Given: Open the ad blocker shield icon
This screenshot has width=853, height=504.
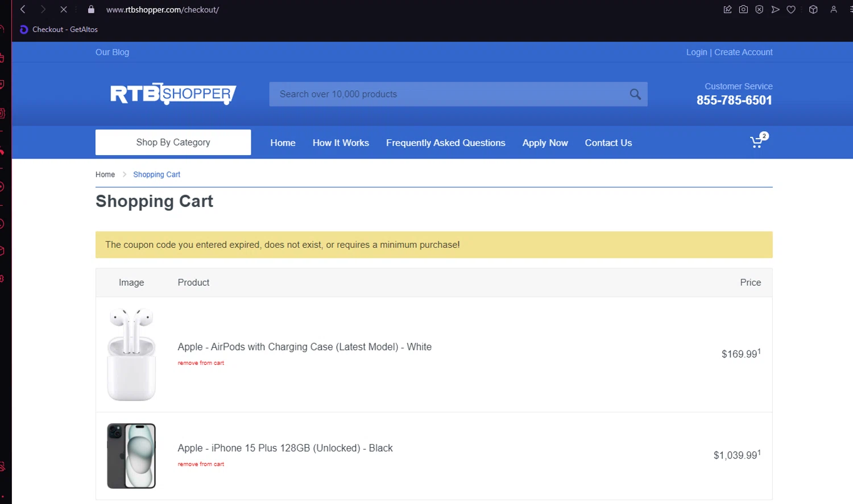Looking at the screenshot, I should (759, 9).
